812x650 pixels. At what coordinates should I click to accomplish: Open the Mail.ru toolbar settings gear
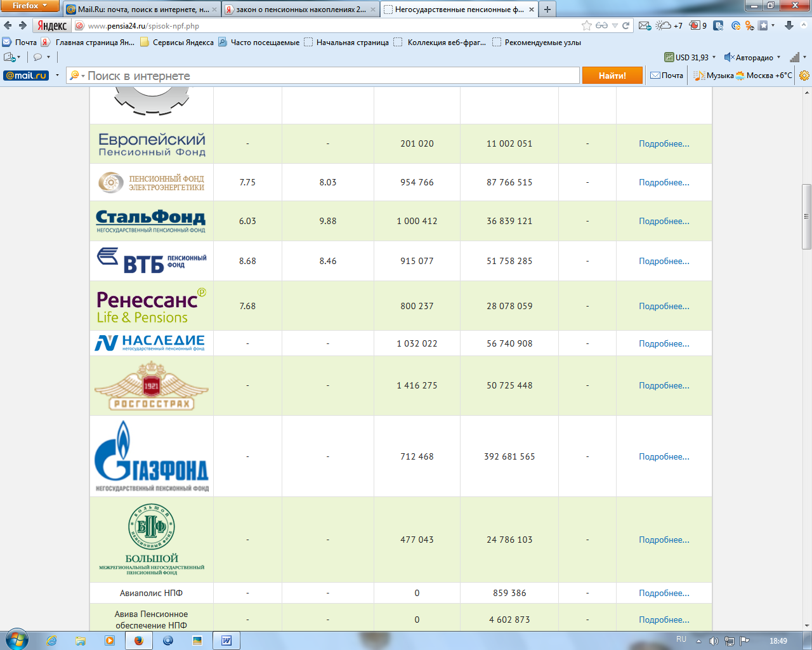click(x=804, y=76)
